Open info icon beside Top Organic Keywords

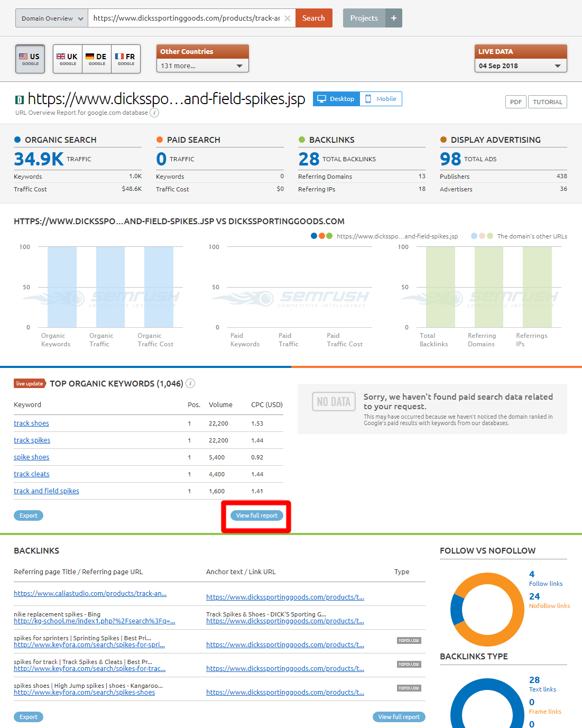point(191,383)
